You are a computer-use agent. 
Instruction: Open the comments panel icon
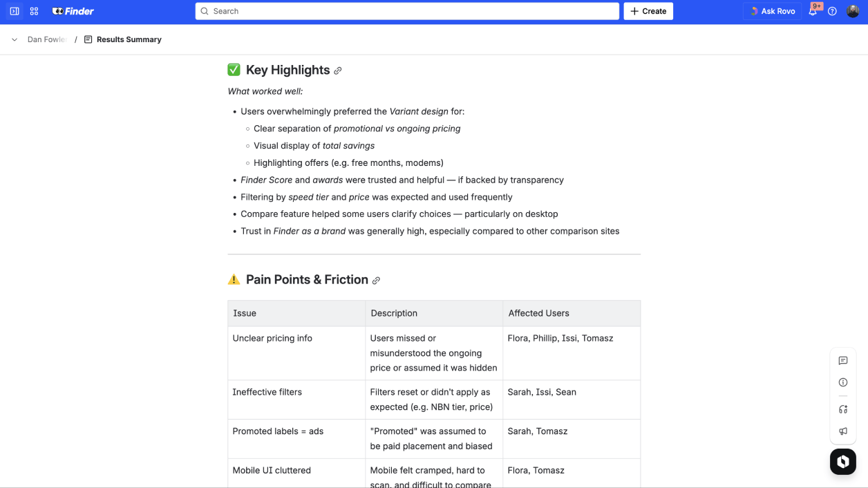[x=843, y=361]
